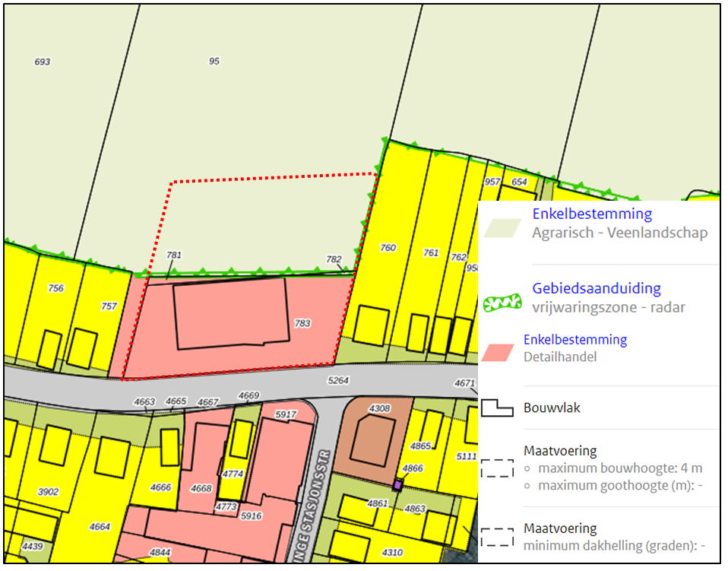
Task: Click dashed icon beside minimum dakhelling entry
Action: (497, 537)
